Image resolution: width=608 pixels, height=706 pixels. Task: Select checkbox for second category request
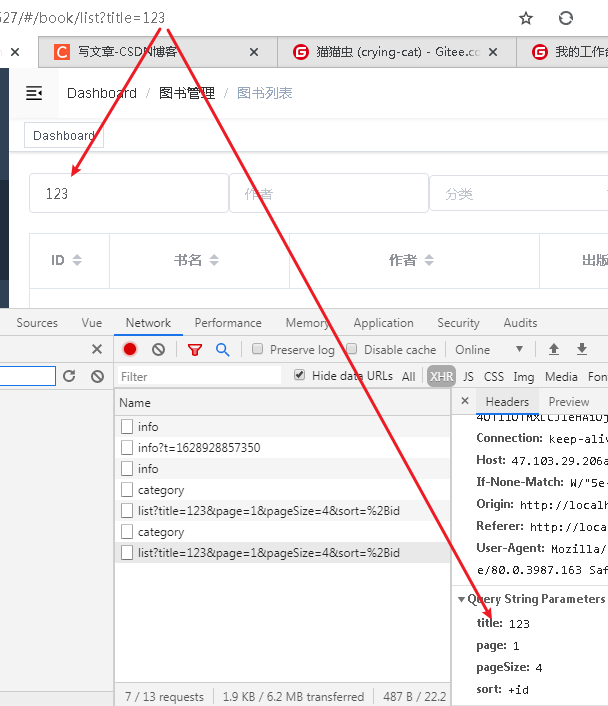[x=127, y=532]
